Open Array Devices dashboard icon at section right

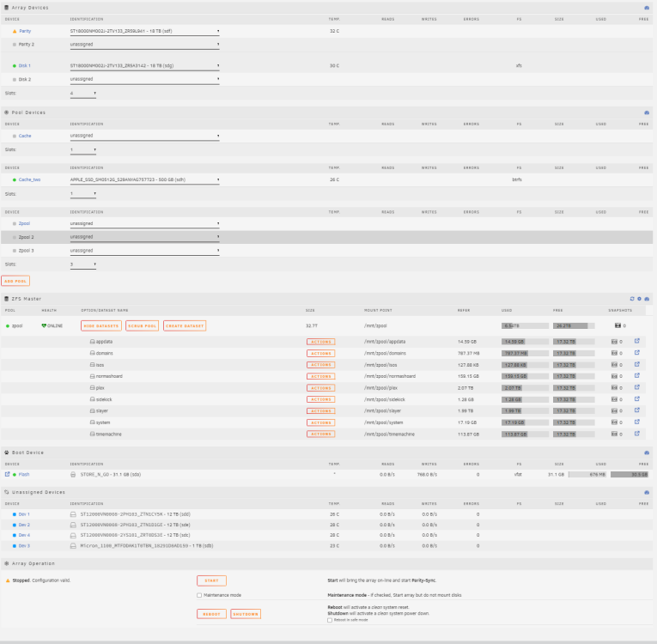tap(647, 8)
